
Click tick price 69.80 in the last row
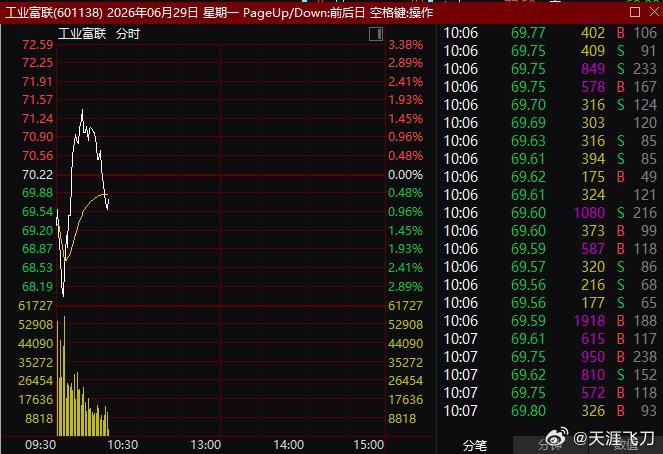[x=528, y=411]
